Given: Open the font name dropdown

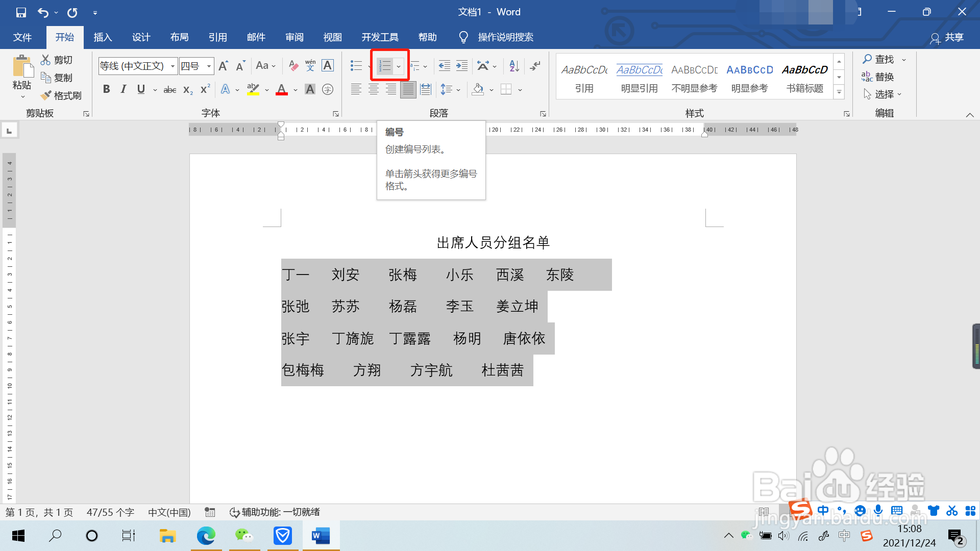Looking at the screenshot, I should (173, 66).
